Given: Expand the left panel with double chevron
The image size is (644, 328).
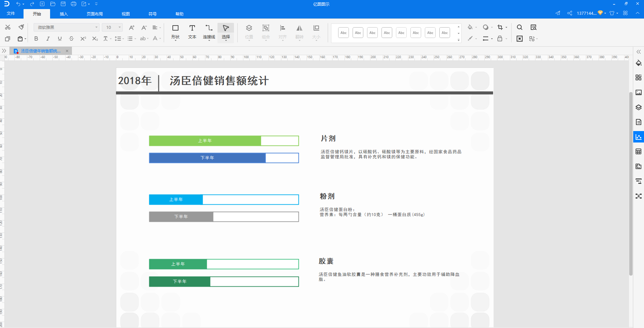Looking at the screenshot, I should click(x=4, y=51).
